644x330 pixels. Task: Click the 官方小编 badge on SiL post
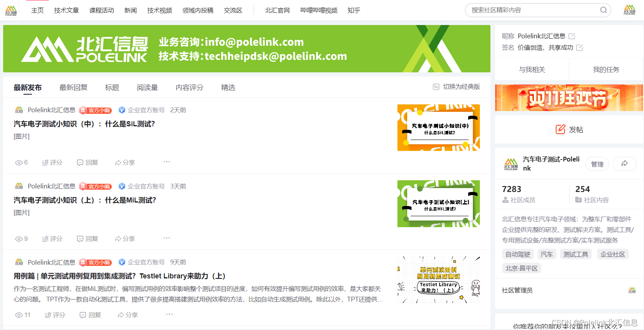[95, 110]
